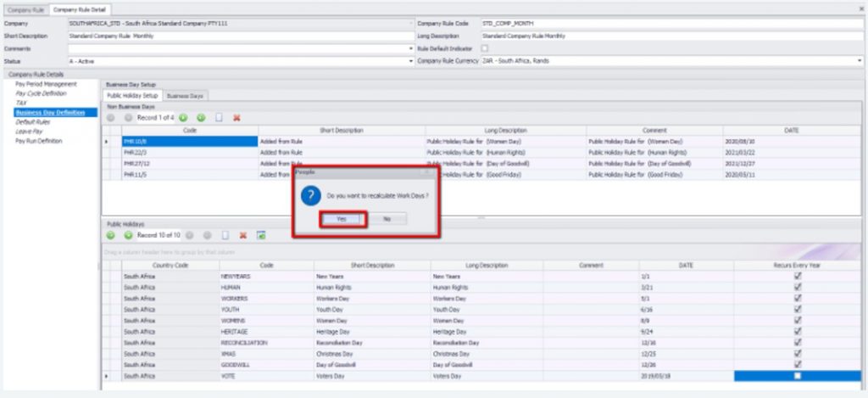Screen dimensions: 868x398
Task: Delete record with red X in Non Business Days
Action: click(236, 118)
